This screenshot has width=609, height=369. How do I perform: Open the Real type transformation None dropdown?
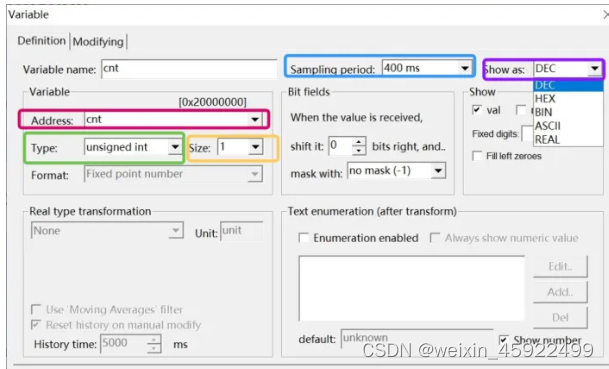176,230
